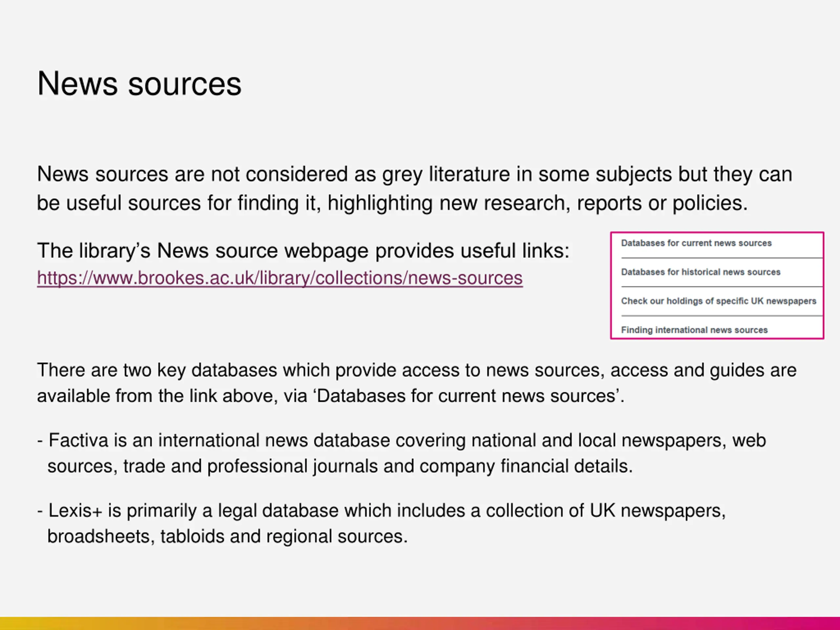Click the line 'The library's News source webpage'
The height and width of the screenshot is (630, 840).
(x=303, y=251)
